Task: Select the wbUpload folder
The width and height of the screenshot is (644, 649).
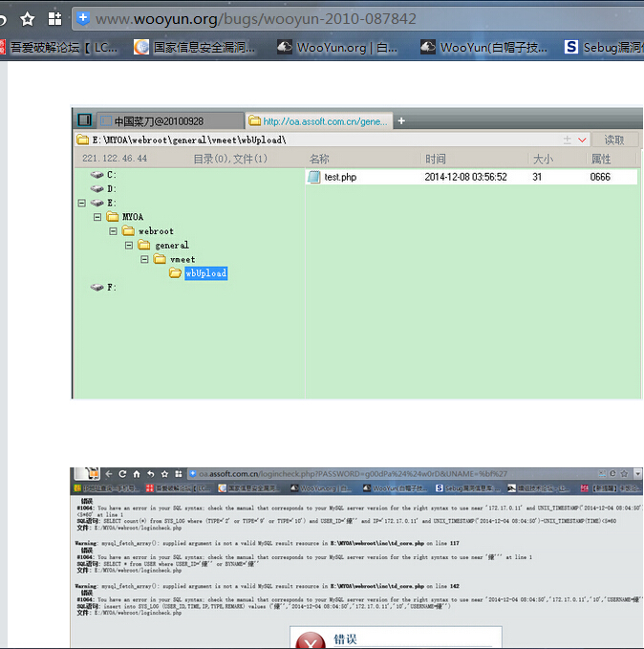Action: tap(198, 273)
